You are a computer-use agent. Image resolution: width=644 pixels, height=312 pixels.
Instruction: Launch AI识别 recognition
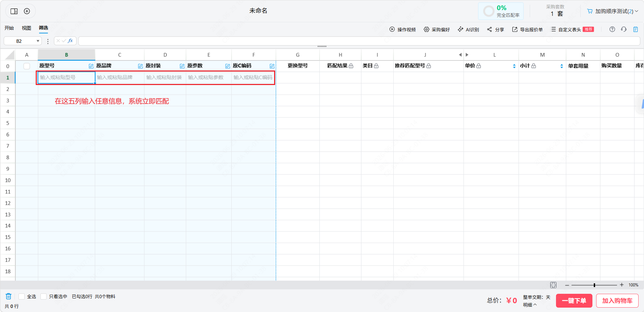(x=468, y=30)
